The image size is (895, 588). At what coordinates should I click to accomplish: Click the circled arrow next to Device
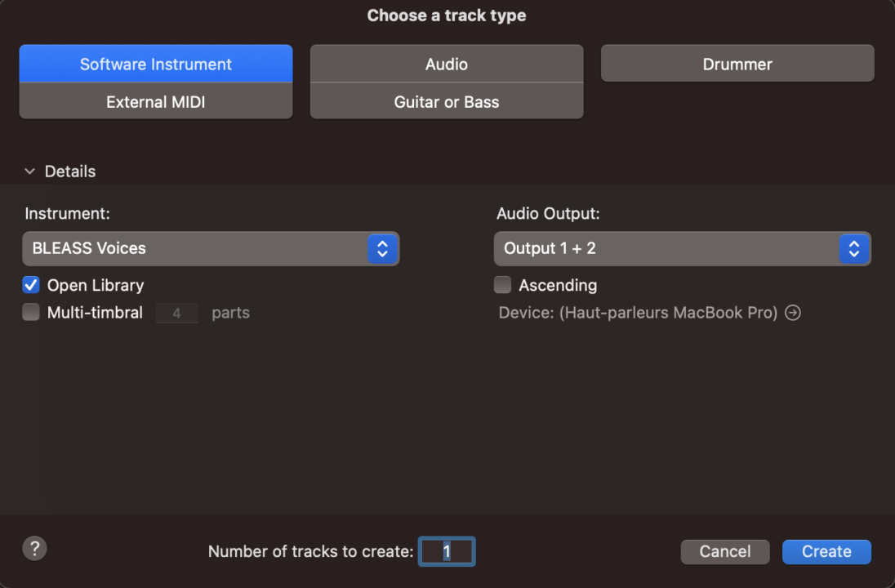(792, 313)
